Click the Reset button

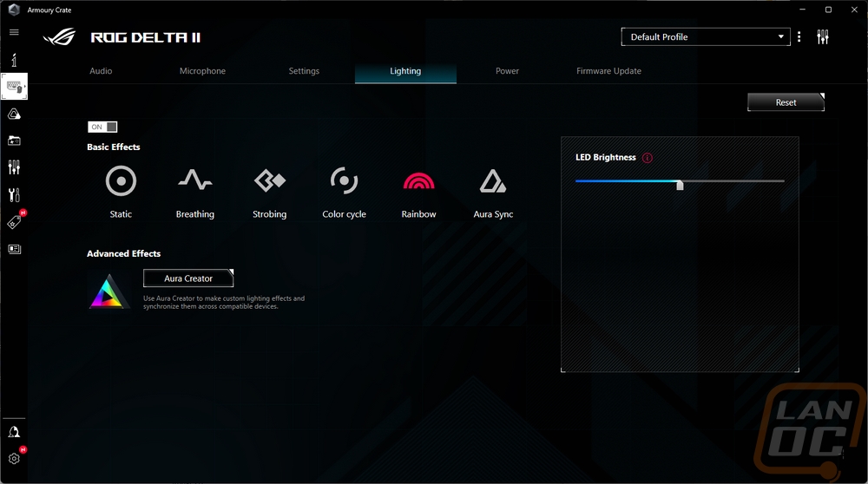point(786,102)
